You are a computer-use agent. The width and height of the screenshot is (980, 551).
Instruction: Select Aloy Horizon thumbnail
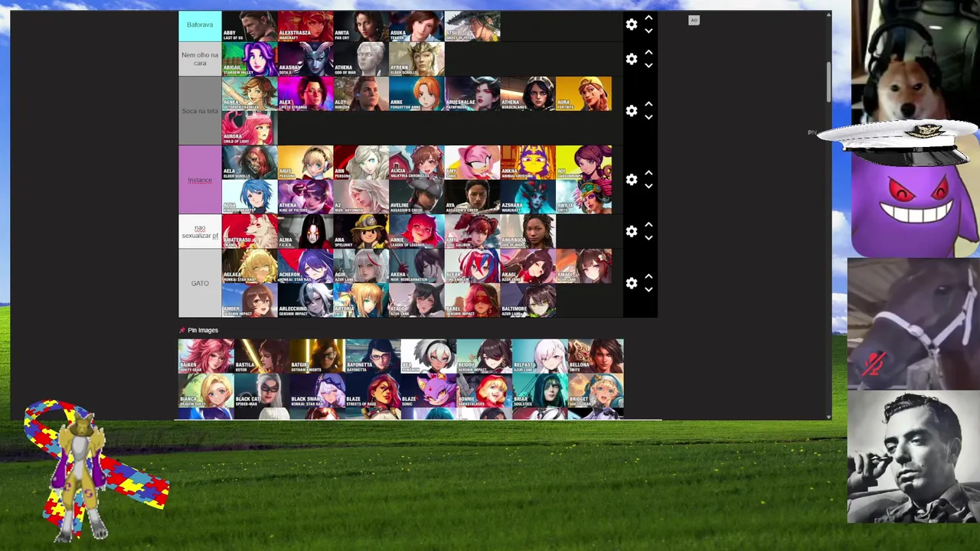361,93
